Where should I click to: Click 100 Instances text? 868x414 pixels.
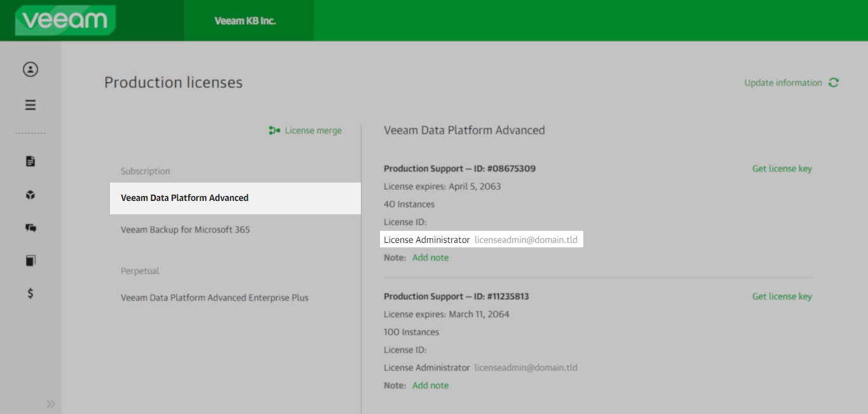coord(411,332)
